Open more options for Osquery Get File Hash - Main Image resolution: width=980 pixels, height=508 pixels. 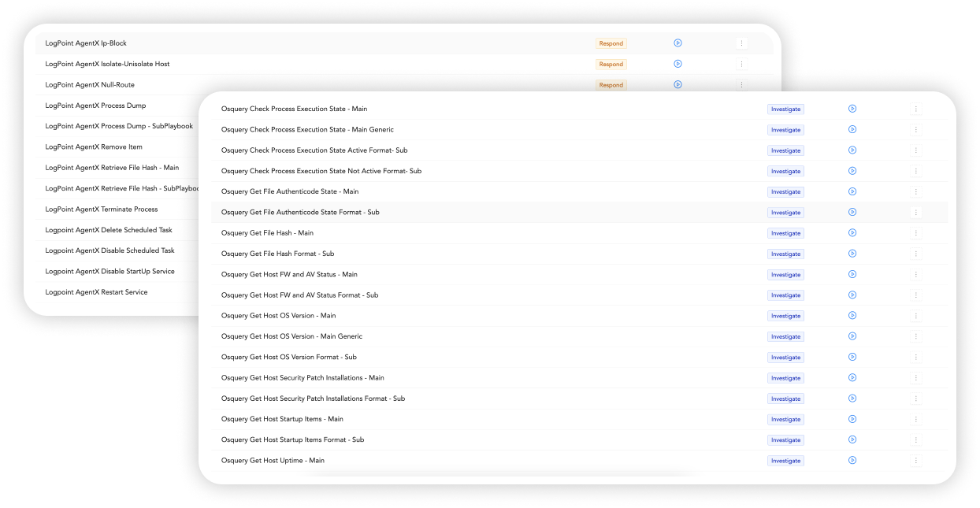pos(916,233)
